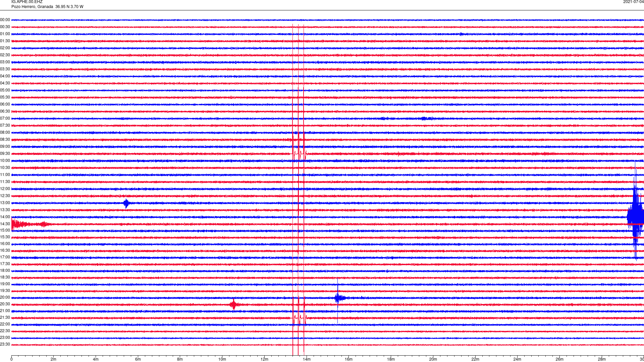Click the 12:00 time row label

coord(5,189)
